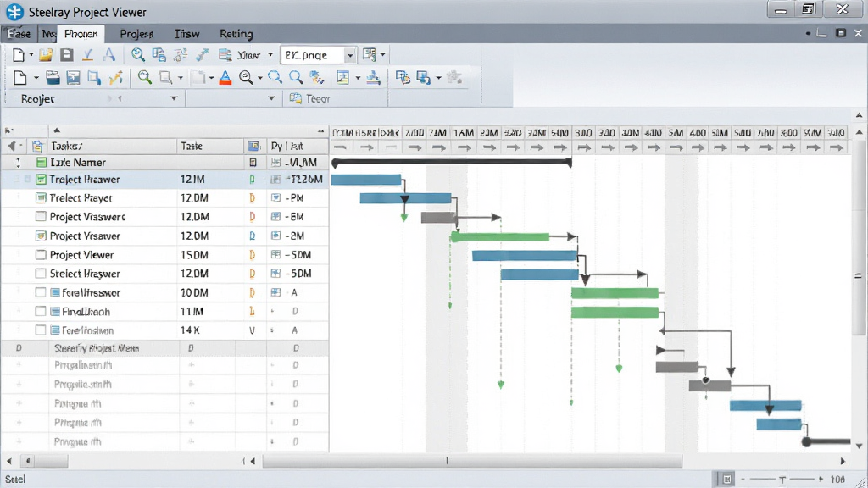Click the green magnifier search icon
This screenshot has height=488, width=868.
(144, 77)
